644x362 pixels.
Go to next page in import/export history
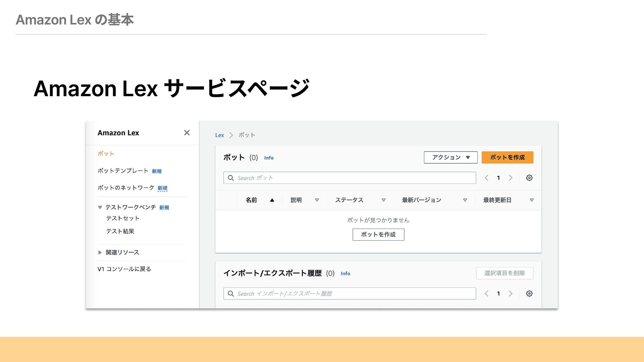(511, 294)
